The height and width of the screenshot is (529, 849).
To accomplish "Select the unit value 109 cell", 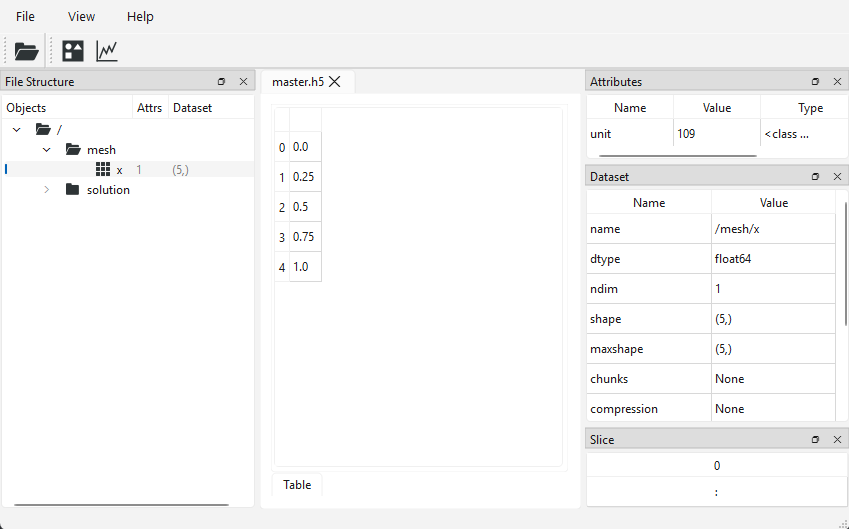I will tap(717, 134).
